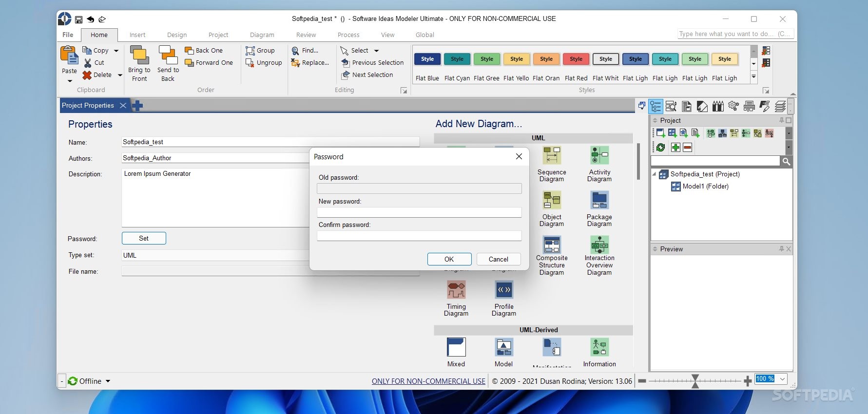Select the Interaction Overview Diagram icon
This screenshot has height=414, width=868.
click(x=599, y=245)
